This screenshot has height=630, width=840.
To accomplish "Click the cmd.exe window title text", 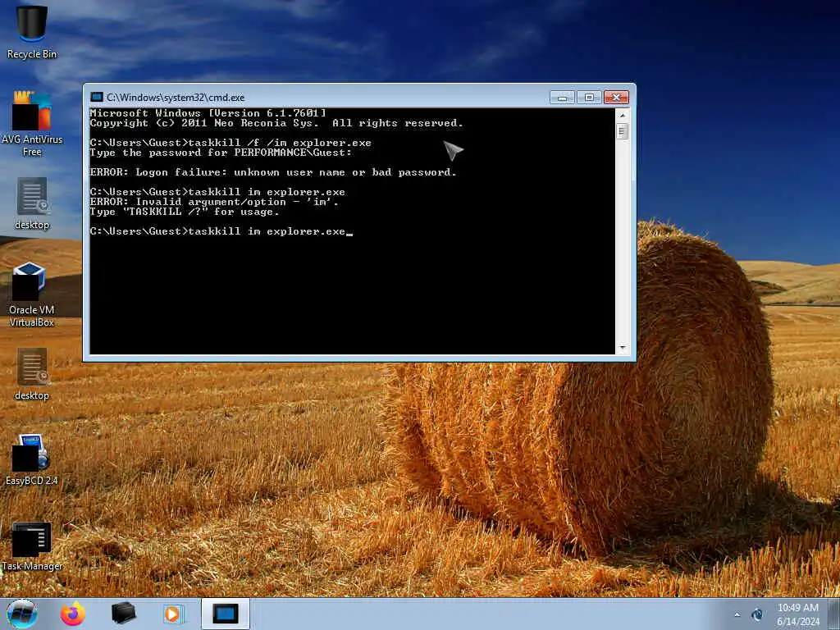I will click(176, 98).
